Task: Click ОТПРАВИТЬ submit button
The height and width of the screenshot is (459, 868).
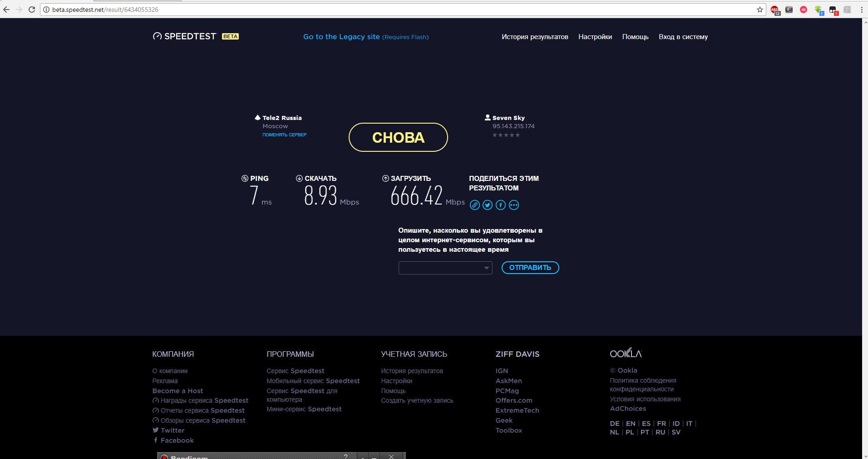Action: (530, 268)
